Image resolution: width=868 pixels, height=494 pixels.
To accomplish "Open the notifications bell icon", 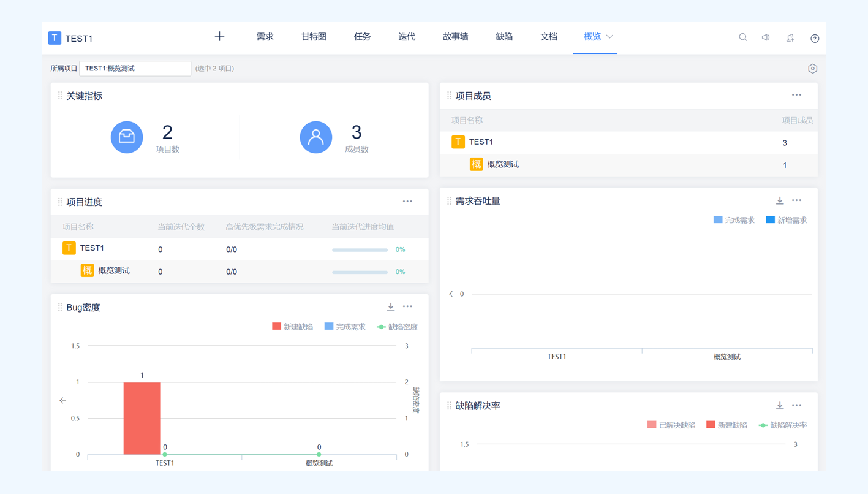I will pyautogui.click(x=790, y=38).
